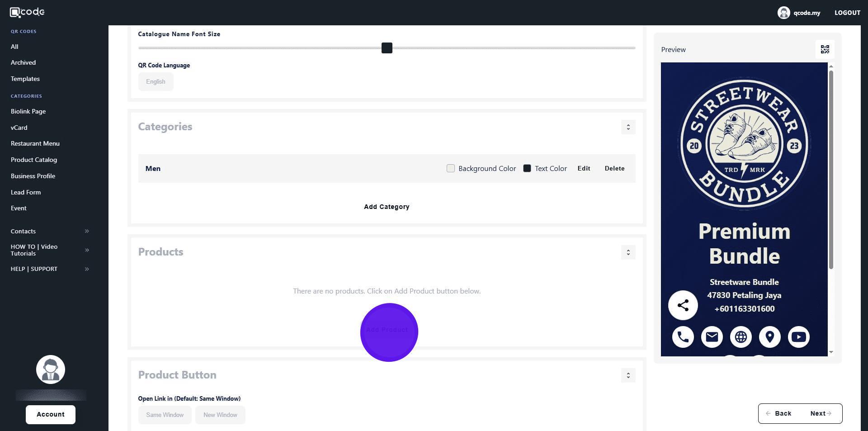Go to Templates in sidebar
The height and width of the screenshot is (431, 868).
coord(25,79)
